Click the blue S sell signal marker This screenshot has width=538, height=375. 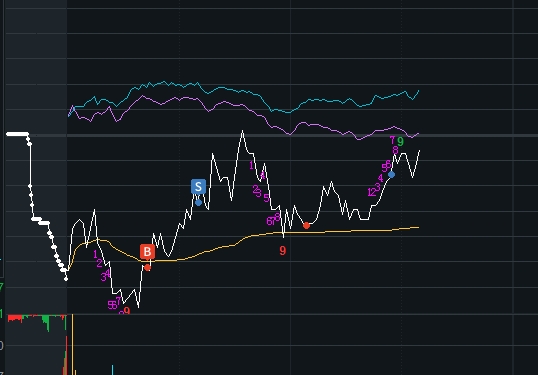(198, 187)
